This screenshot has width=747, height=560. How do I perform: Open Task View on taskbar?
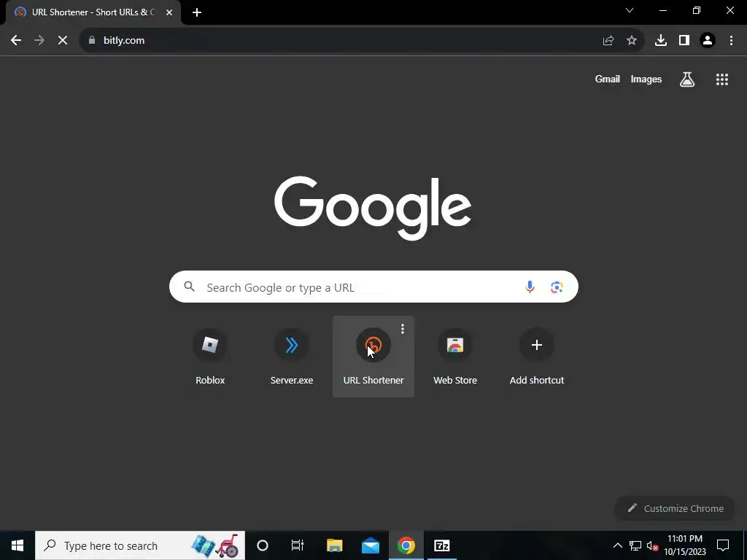click(x=298, y=545)
